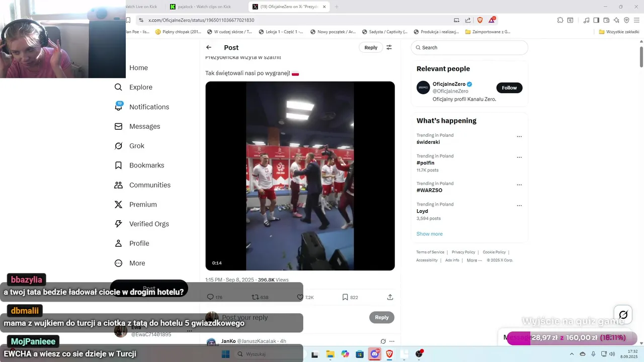This screenshot has width=644, height=362.
Task: Open the Premium page in sidebar
Action: [136, 205]
